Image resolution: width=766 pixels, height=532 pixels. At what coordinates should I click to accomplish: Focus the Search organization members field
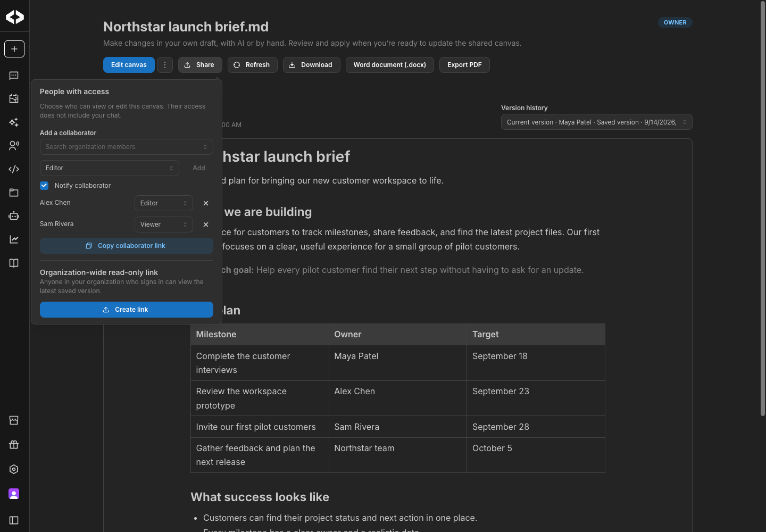point(127,147)
